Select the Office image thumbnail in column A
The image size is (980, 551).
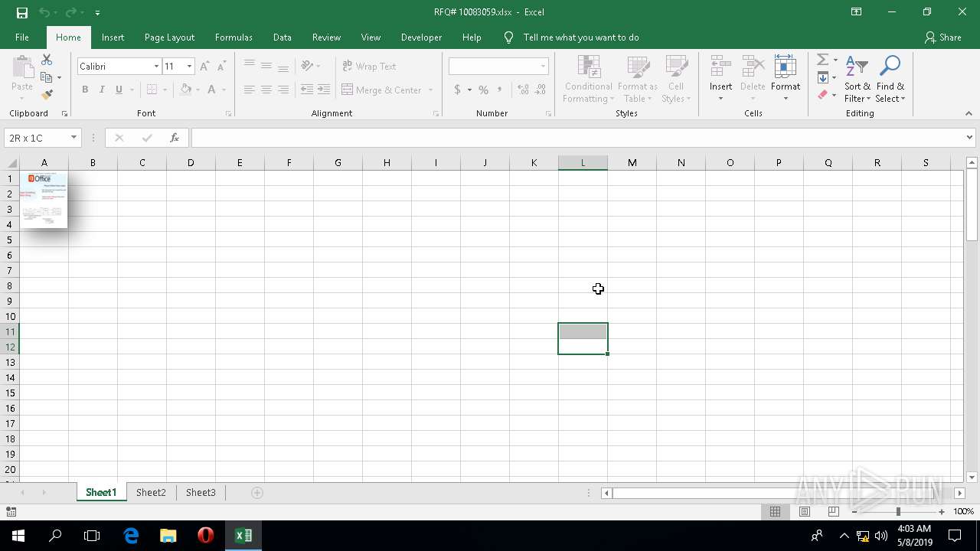(x=44, y=200)
